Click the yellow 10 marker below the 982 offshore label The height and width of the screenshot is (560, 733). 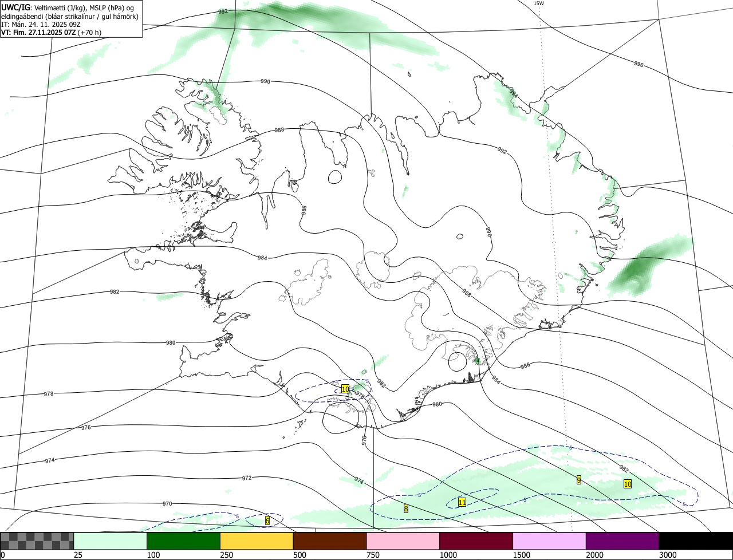tap(628, 484)
